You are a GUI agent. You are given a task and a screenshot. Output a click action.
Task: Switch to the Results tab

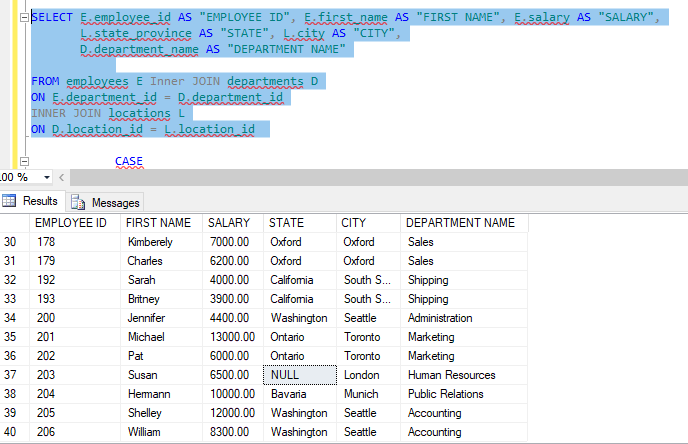[32, 201]
